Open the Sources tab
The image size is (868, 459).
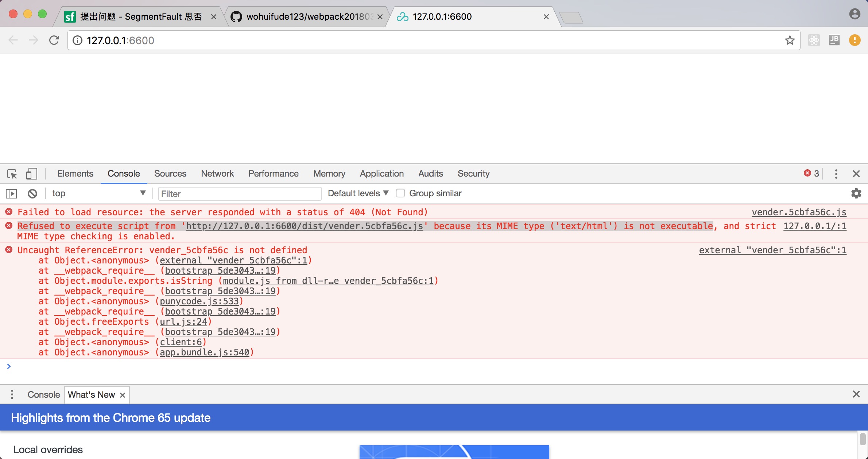click(170, 174)
